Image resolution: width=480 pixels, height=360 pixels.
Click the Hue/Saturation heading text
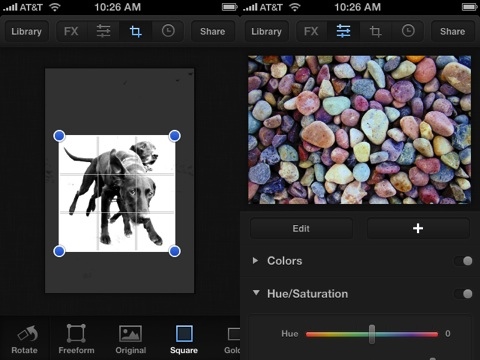307,294
